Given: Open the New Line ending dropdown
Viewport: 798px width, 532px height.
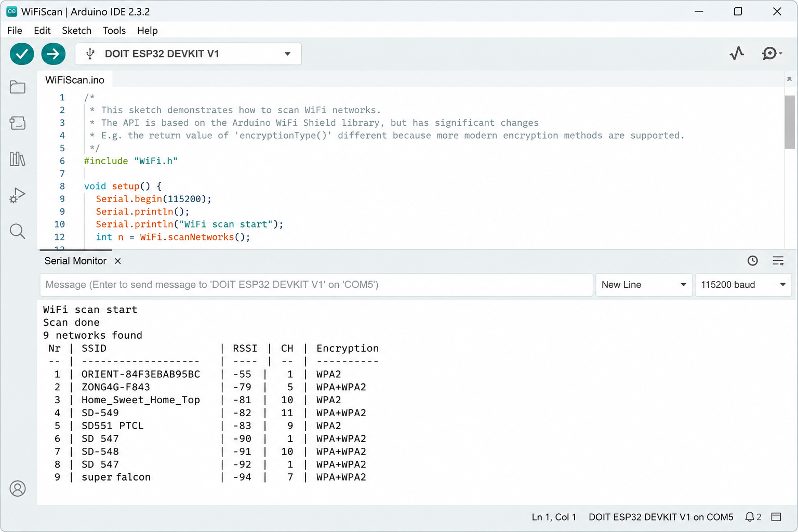Looking at the screenshot, I should 644,285.
